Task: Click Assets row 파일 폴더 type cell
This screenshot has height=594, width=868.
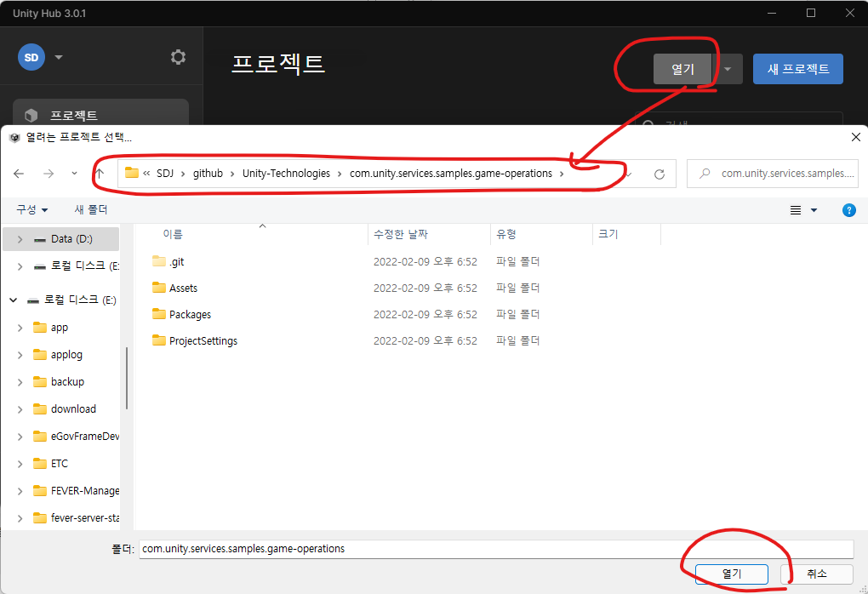Action: (x=517, y=288)
